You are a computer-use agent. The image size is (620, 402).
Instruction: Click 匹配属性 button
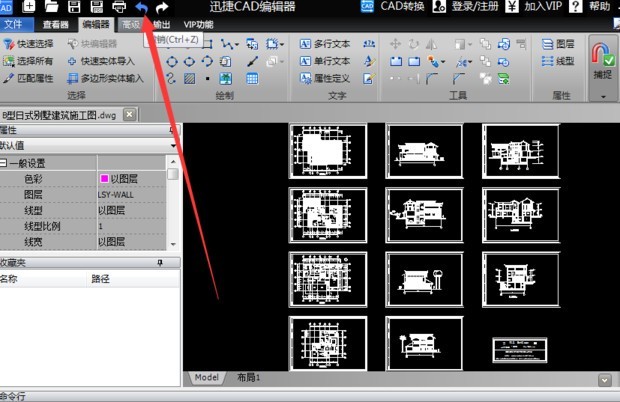tap(28, 78)
